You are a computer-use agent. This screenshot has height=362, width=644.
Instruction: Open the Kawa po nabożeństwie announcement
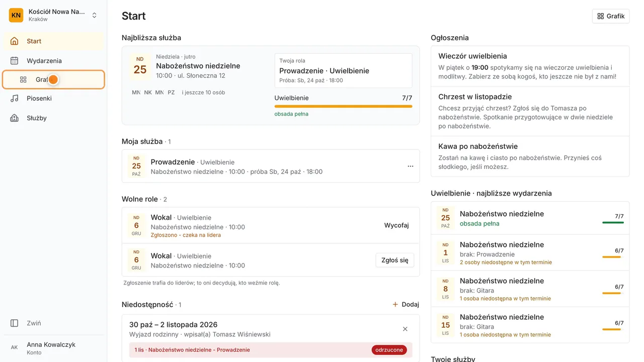[x=530, y=156]
